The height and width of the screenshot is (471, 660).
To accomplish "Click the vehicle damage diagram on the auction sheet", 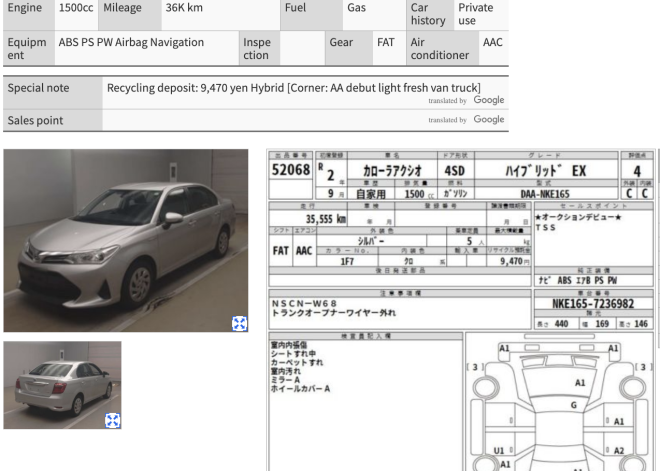I will [x=560, y=403].
